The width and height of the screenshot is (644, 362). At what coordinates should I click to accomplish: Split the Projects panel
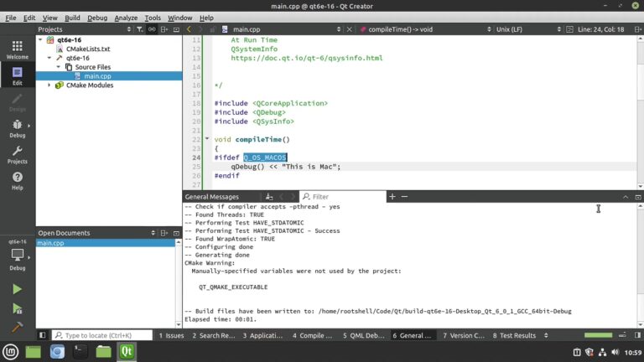point(164,29)
